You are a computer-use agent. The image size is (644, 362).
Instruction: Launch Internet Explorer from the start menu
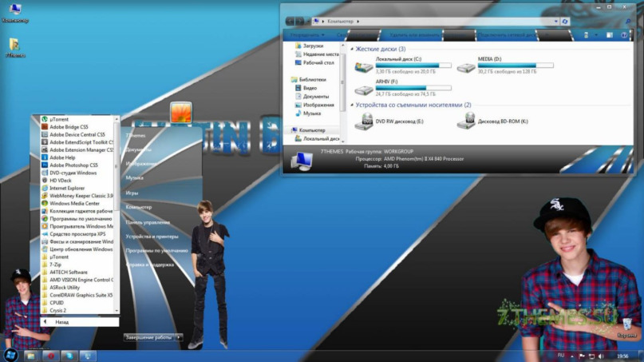point(67,189)
